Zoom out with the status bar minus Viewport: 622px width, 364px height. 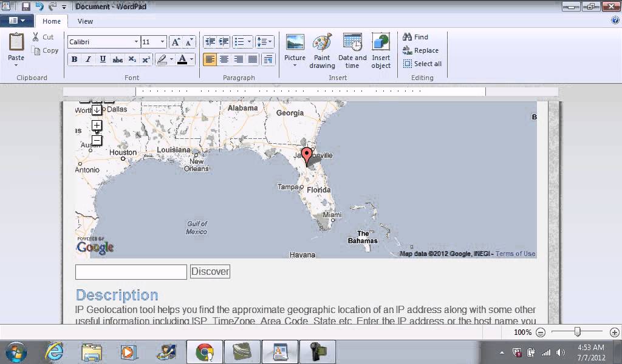(540, 332)
